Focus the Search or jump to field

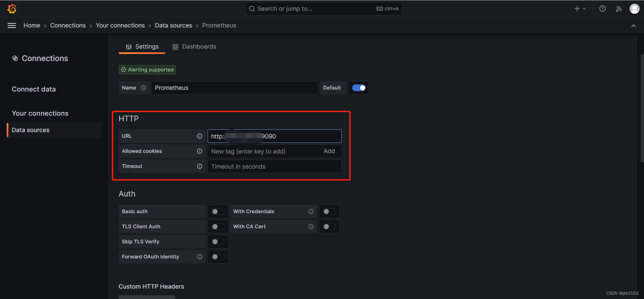[x=324, y=9]
